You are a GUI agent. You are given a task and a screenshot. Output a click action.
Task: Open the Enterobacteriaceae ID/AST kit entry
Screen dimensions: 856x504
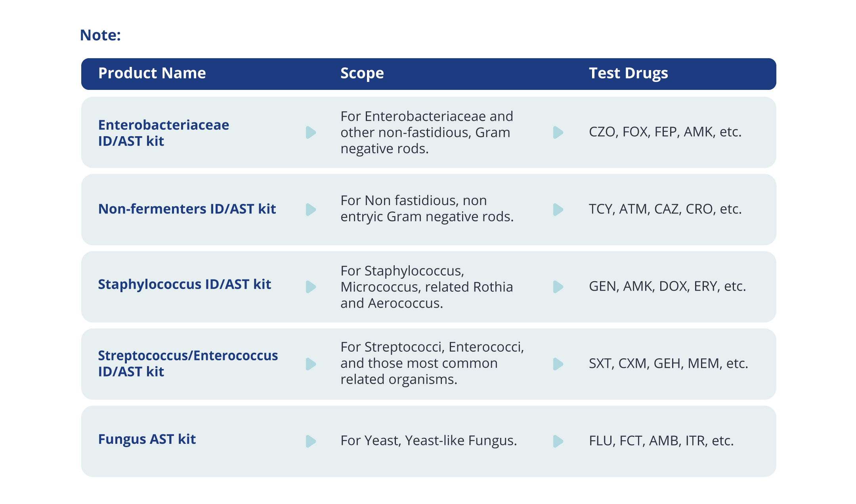[x=163, y=133]
